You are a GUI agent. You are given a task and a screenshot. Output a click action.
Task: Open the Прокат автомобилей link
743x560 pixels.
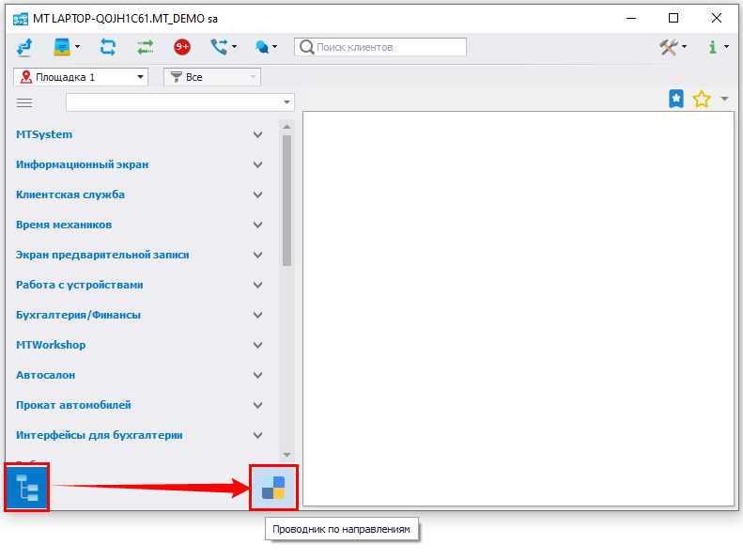click(x=73, y=406)
